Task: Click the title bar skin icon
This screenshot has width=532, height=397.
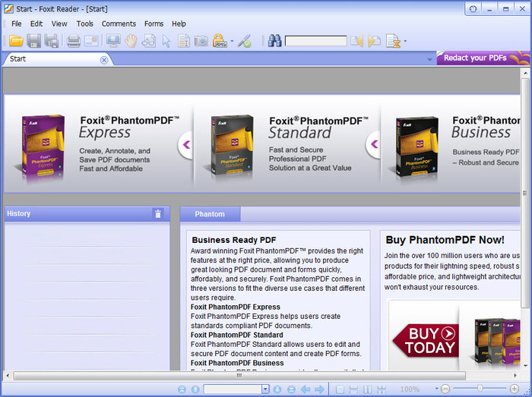Action: click(x=473, y=9)
